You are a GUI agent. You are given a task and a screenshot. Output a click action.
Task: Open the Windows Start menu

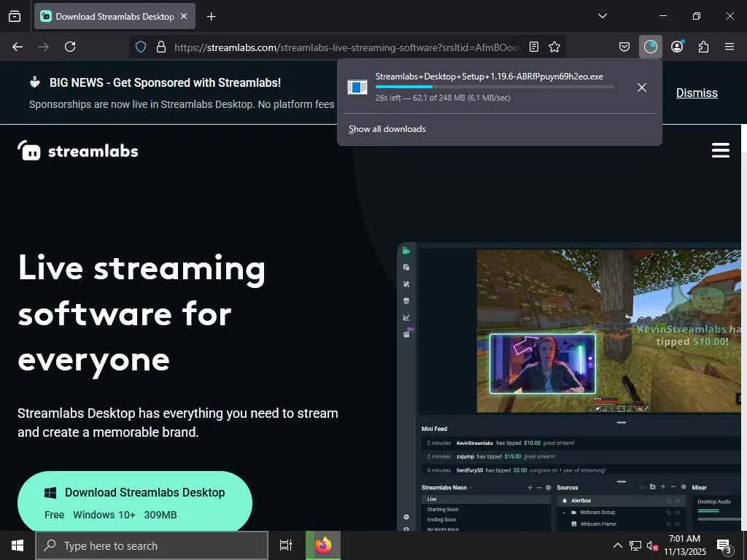[x=18, y=545]
